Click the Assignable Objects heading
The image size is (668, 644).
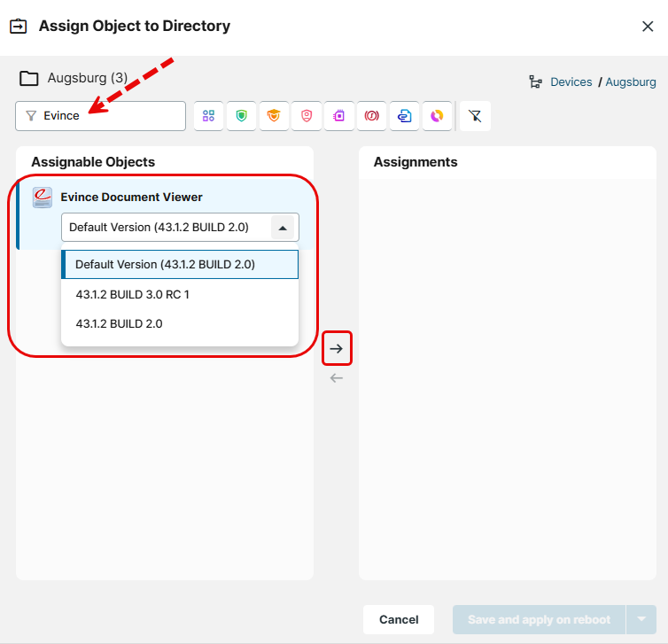93,162
